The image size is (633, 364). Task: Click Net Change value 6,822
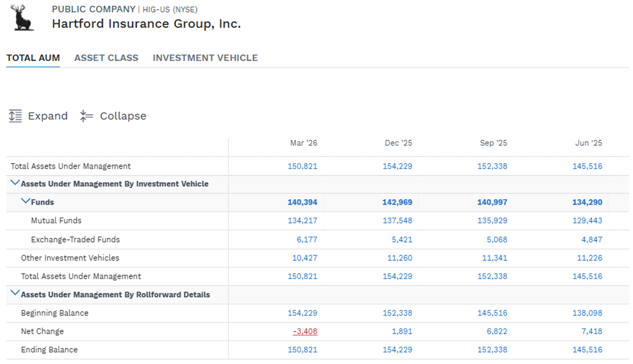[497, 331]
